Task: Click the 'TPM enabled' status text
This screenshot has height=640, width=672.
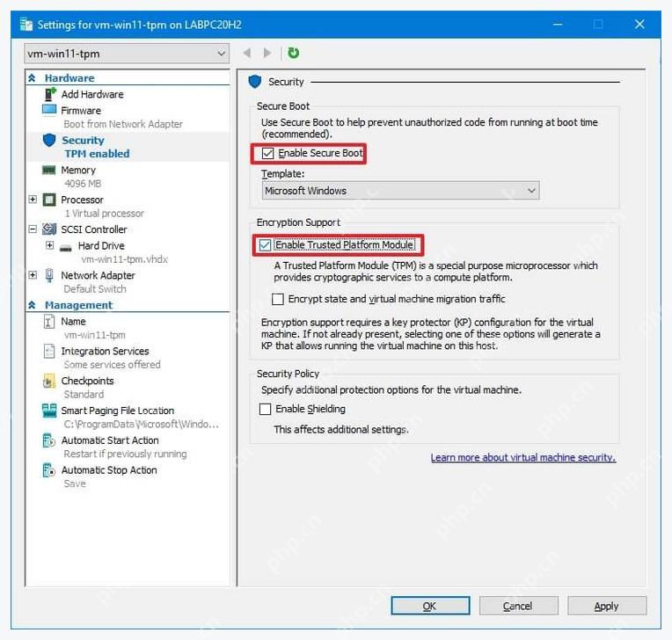Action: [x=97, y=153]
